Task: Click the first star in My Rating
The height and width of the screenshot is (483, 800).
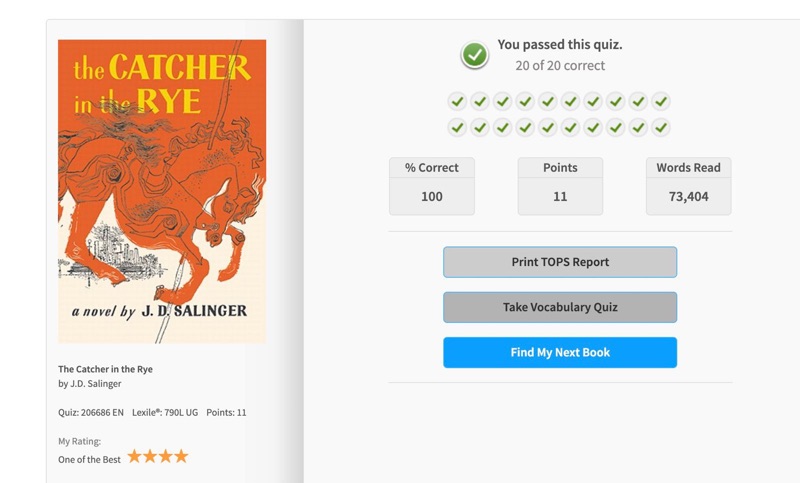Action: click(x=134, y=456)
